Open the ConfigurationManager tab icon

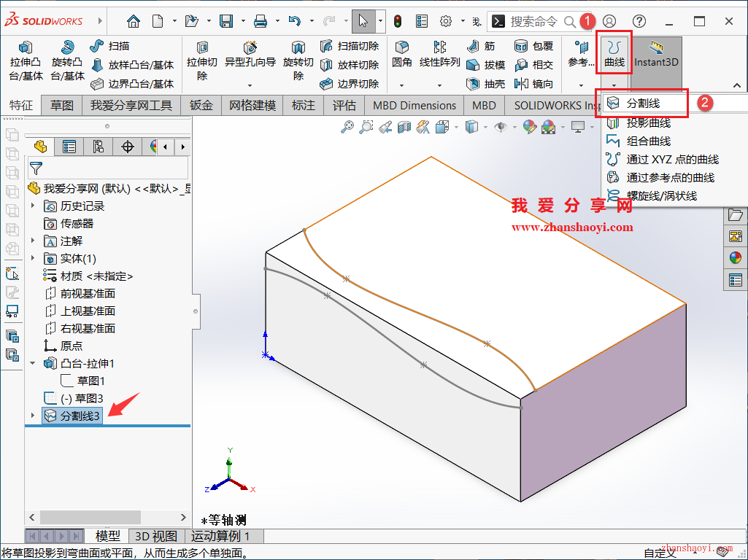(x=99, y=147)
